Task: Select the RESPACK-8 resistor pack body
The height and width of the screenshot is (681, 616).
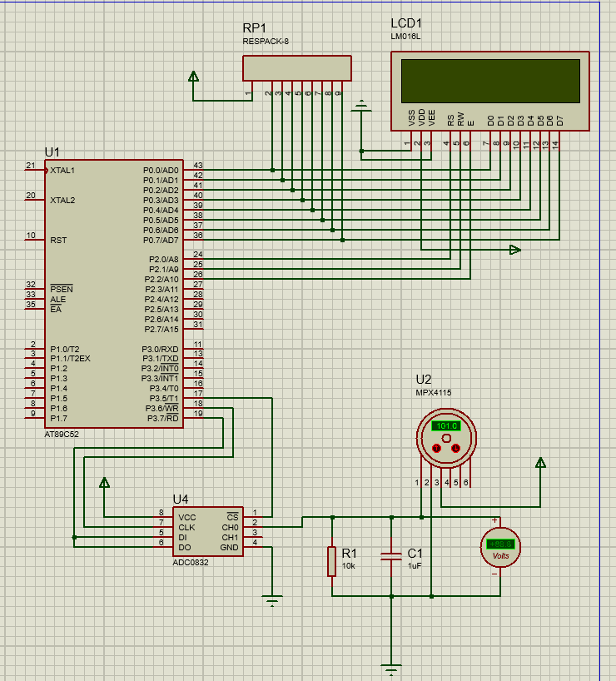Action: [x=297, y=68]
